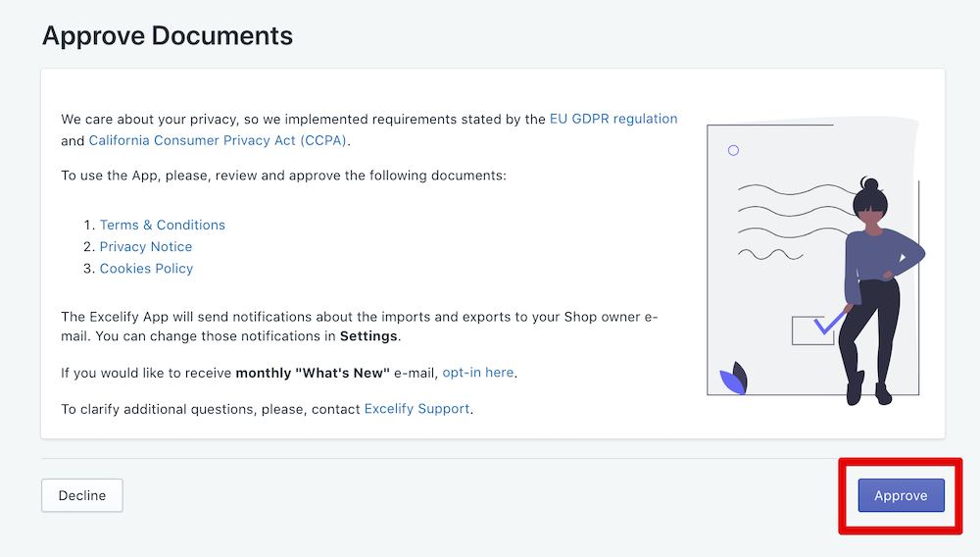980x557 pixels.
Task: Click the Approve button
Action: coord(901,495)
